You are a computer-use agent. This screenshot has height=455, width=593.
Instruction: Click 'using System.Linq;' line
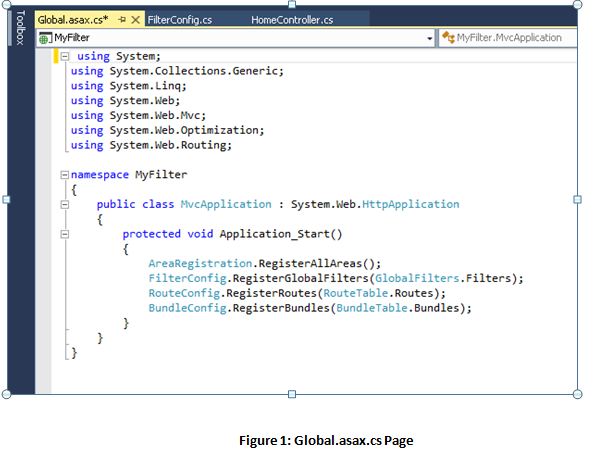[129, 86]
